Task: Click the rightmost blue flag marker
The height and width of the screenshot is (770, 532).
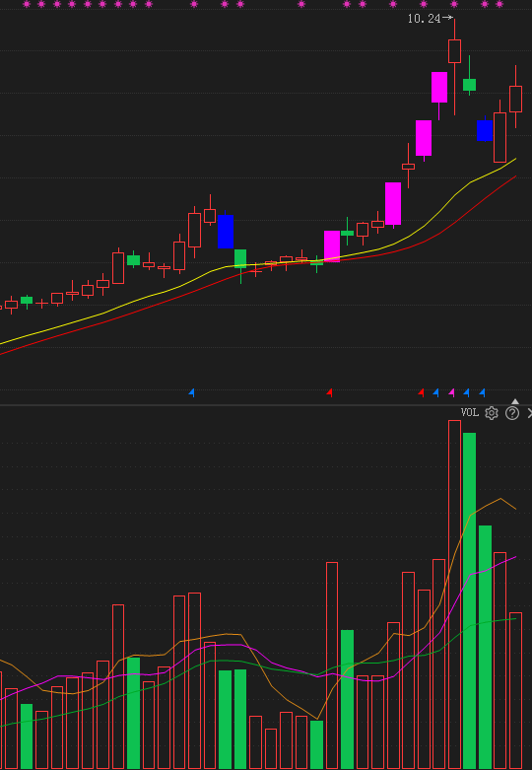Action: pos(482,392)
